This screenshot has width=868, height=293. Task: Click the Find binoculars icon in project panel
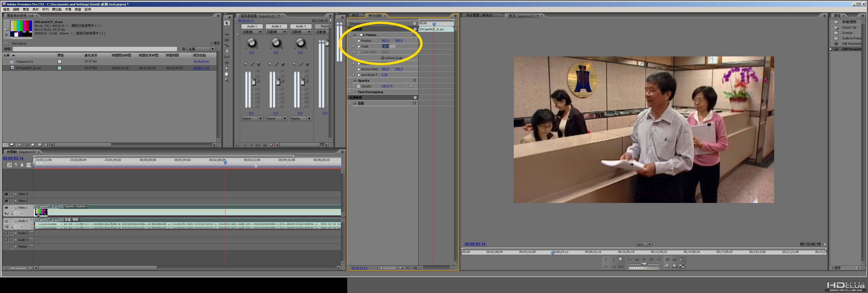click(26, 145)
